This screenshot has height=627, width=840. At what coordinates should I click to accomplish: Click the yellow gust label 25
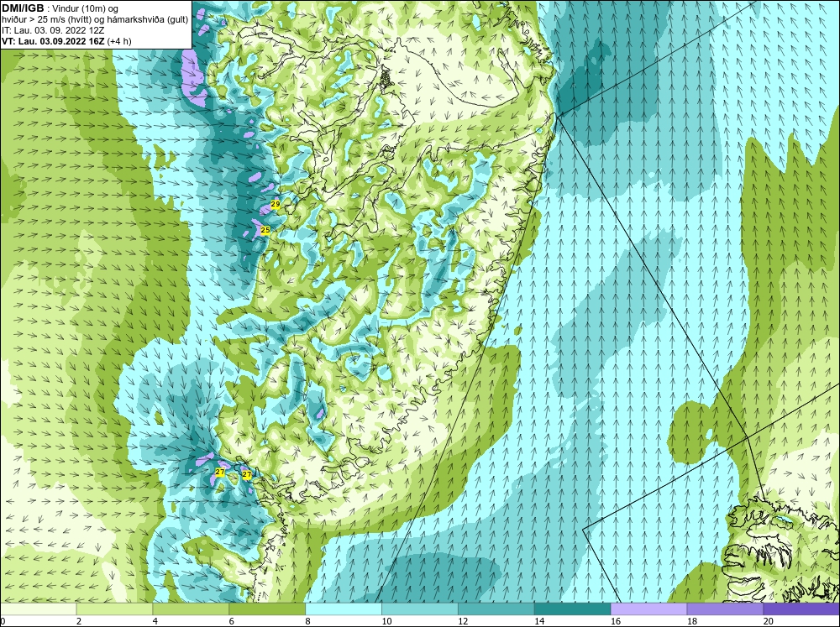point(265,230)
